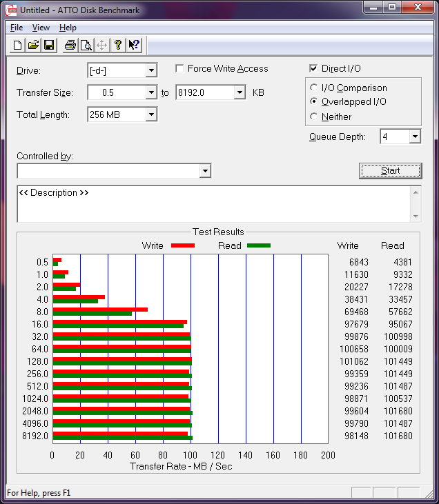Open the Help menu
The width and height of the screenshot is (439, 504).
(68, 28)
